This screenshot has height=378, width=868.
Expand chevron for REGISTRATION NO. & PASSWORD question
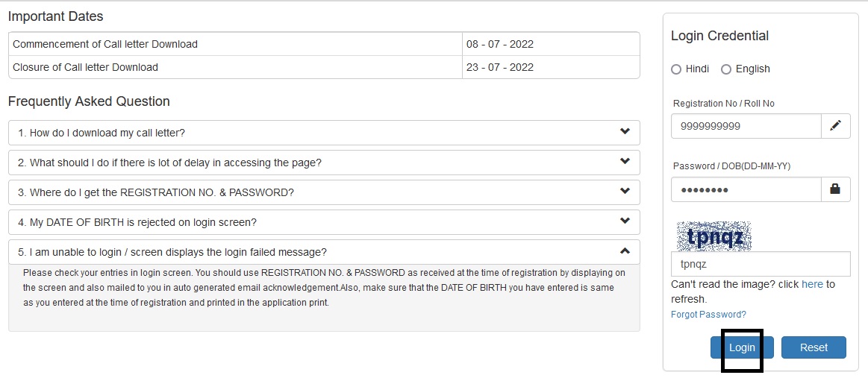tap(625, 192)
